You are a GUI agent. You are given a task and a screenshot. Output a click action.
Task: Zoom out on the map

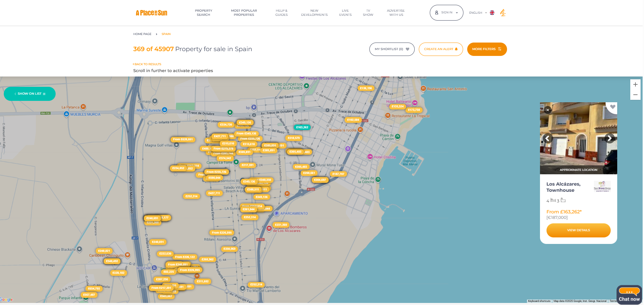coord(635,95)
